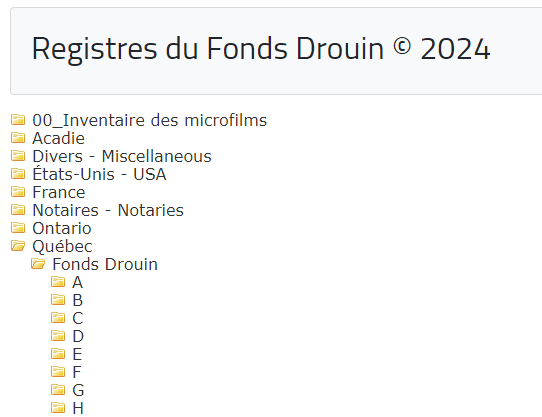
Task: Open the letter F folder label
Action: (77, 372)
